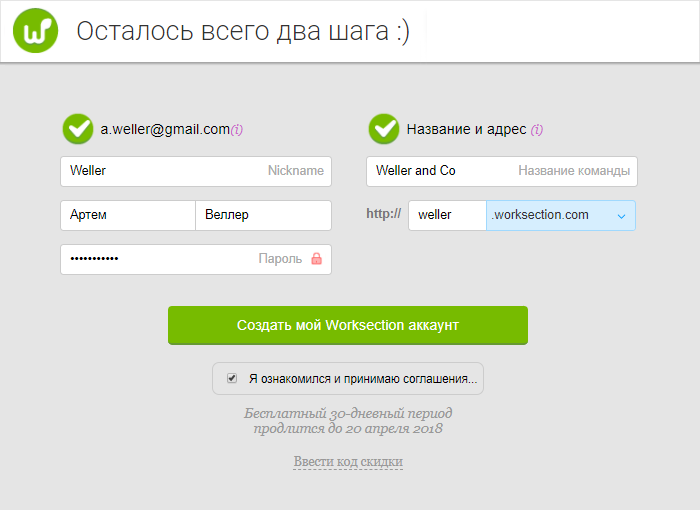Click the a.weller@gmail.com email text
This screenshot has width=700, height=510.
165,129
